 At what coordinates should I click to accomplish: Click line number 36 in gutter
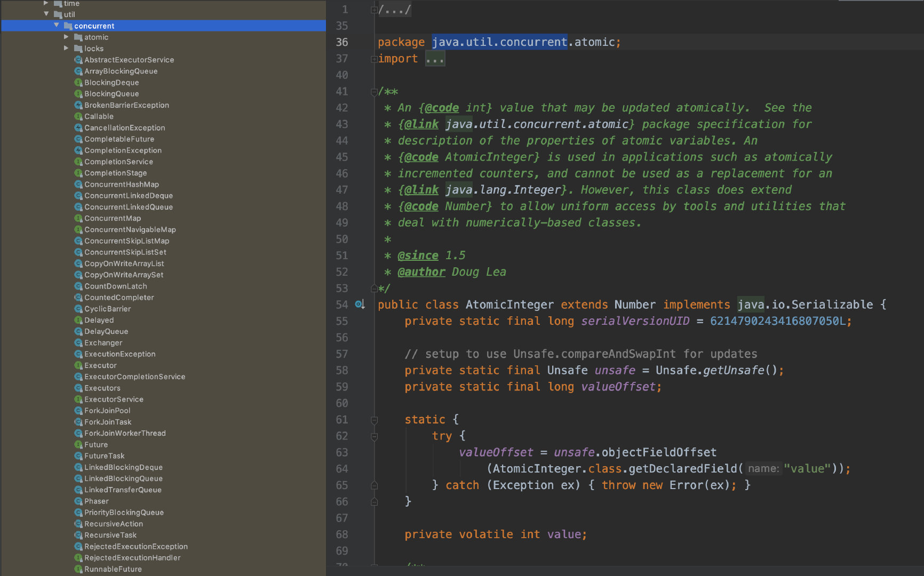(342, 42)
